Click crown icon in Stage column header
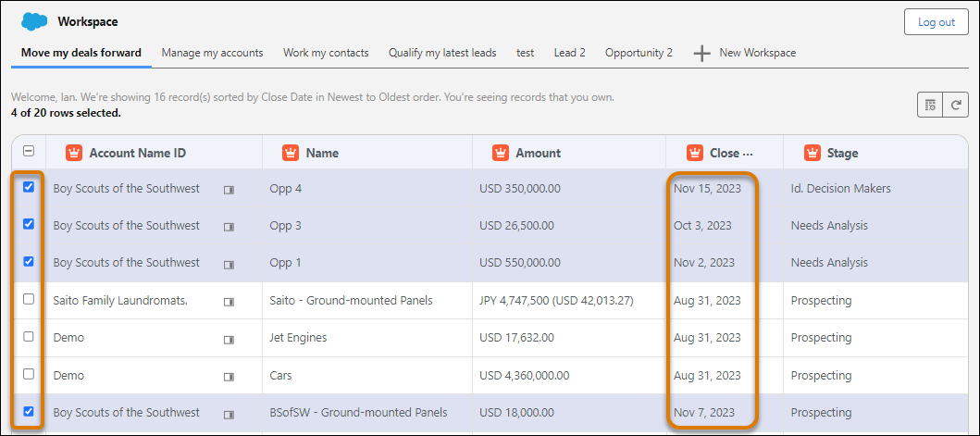Viewport: 980px width, 436px height. click(x=812, y=153)
